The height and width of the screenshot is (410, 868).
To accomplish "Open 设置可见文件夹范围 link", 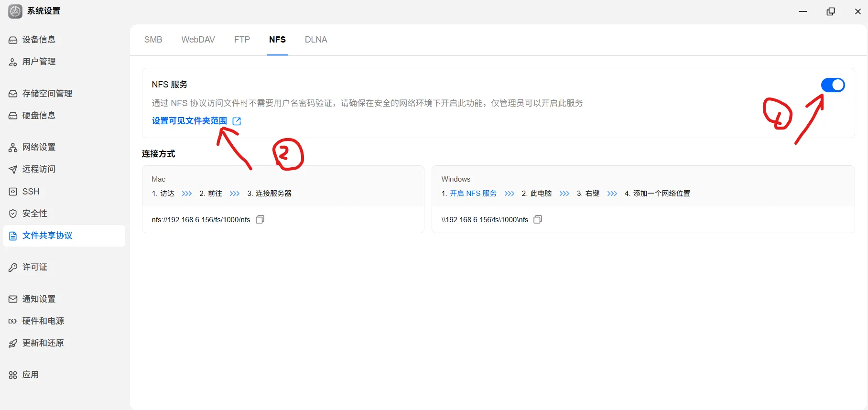I will click(190, 121).
